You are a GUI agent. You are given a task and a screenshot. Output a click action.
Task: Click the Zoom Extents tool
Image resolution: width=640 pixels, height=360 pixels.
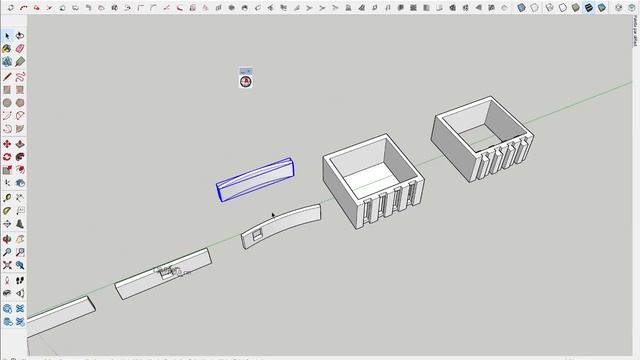click(x=7, y=265)
